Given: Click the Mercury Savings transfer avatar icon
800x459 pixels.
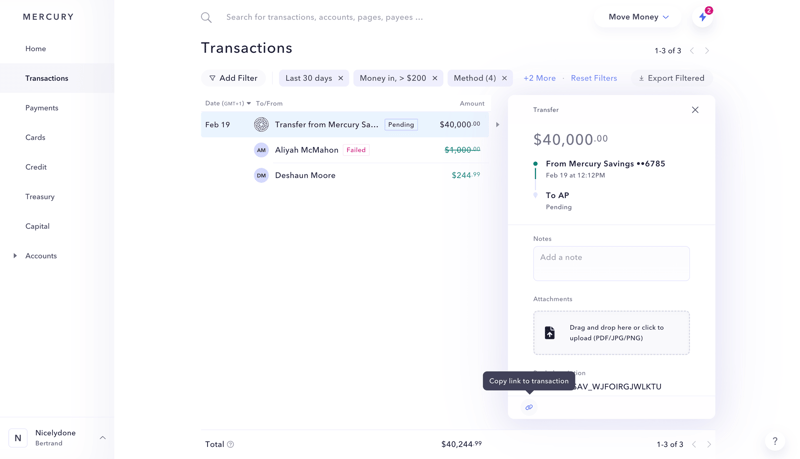Looking at the screenshot, I should coord(261,124).
